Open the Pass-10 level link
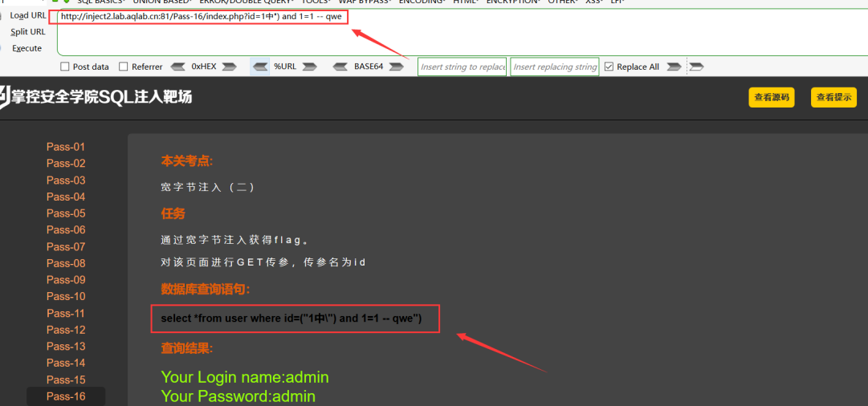 66,297
